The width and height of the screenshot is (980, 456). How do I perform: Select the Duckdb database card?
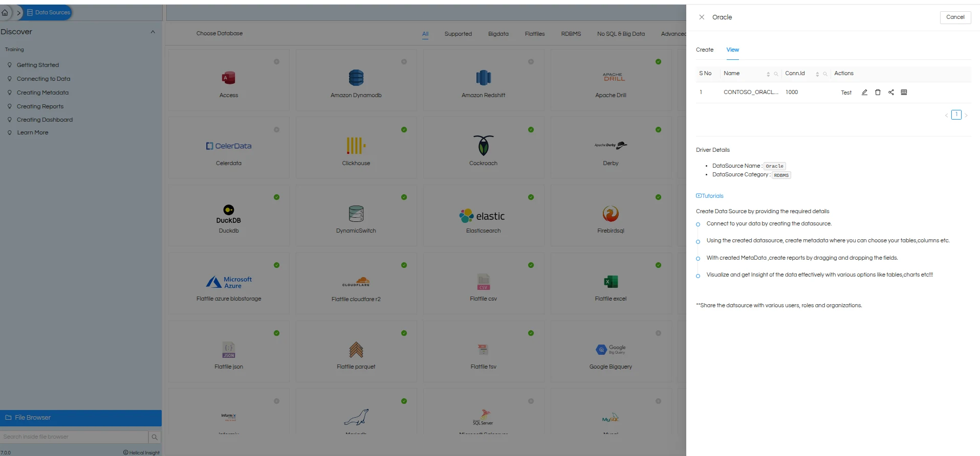[x=229, y=216]
